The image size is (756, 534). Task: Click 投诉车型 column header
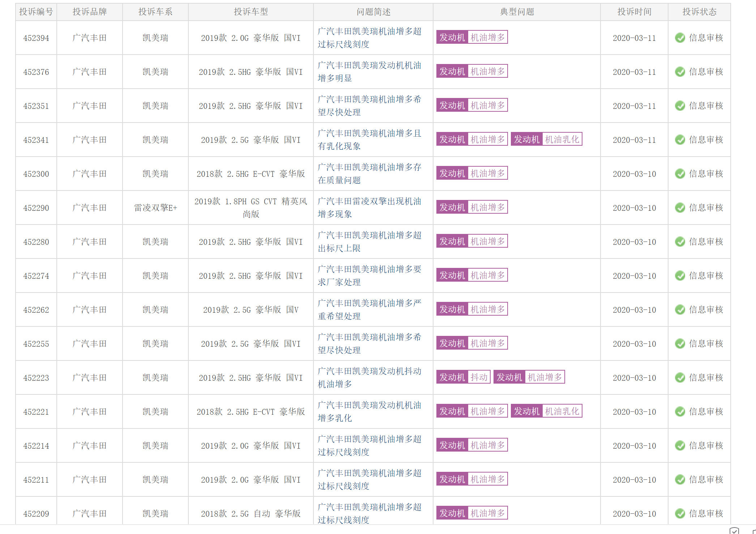point(251,12)
